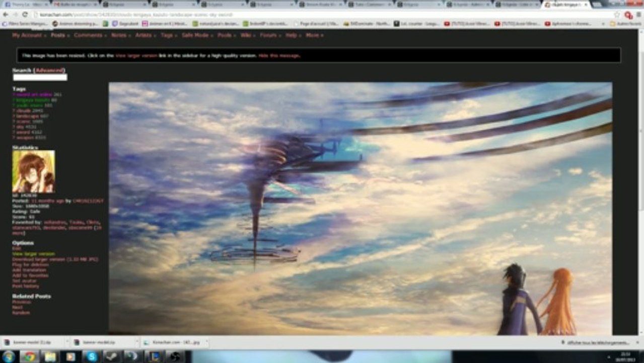Click the media player taskbar icon
The image size is (644, 363).
(71, 356)
